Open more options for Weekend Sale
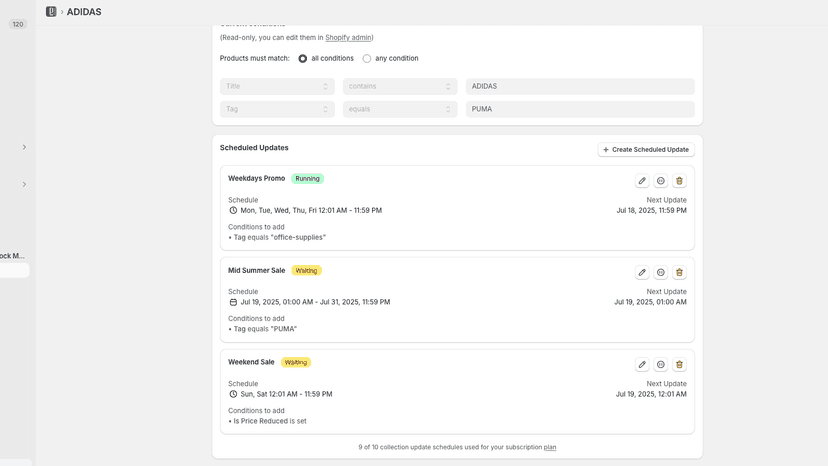Image resolution: width=828 pixels, height=466 pixels. [x=661, y=365]
